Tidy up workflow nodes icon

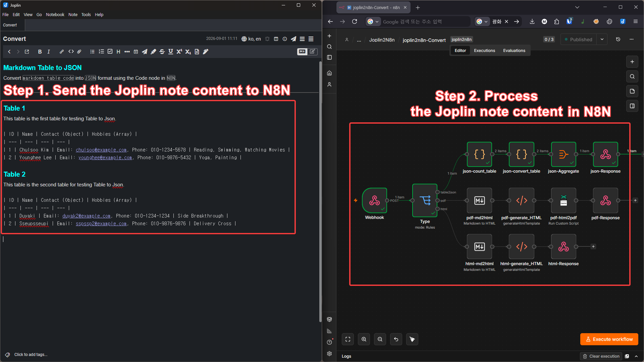412,339
